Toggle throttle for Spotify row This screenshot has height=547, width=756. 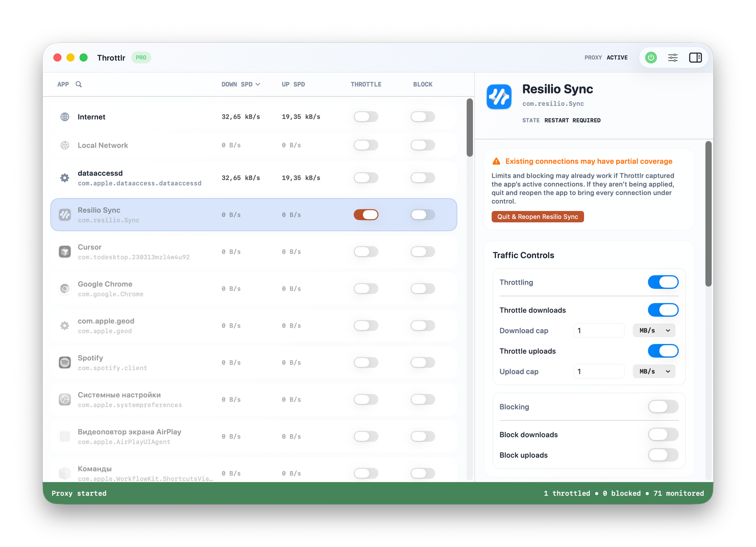tap(366, 363)
